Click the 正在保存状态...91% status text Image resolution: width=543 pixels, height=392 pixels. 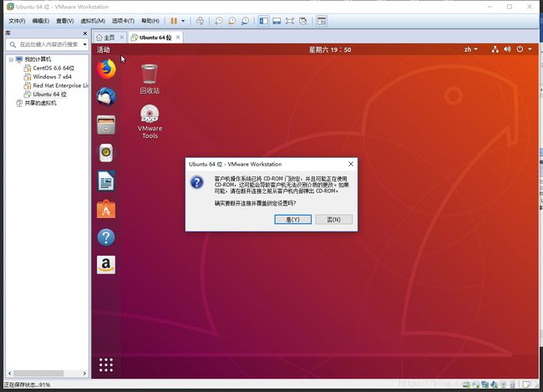(x=27, y=384)
